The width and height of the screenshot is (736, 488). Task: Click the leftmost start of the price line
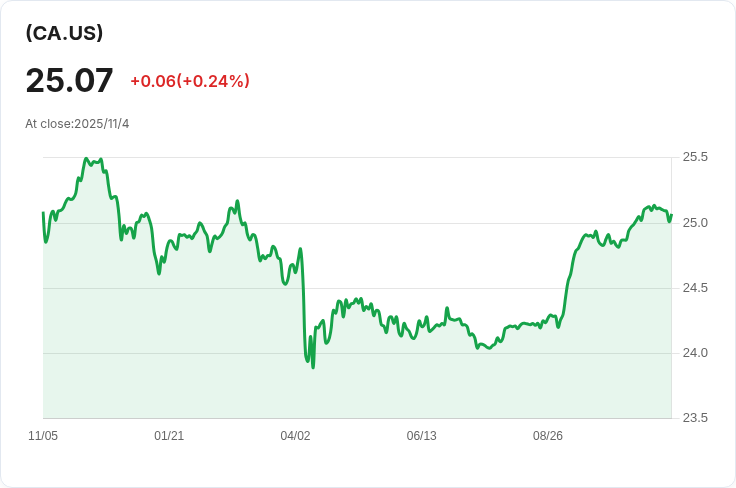pos(43,213)
